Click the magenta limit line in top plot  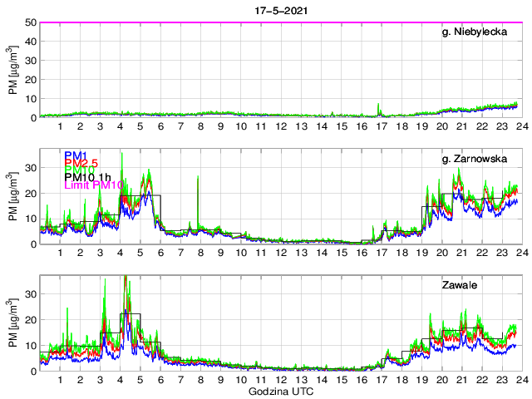pos(249,22)
